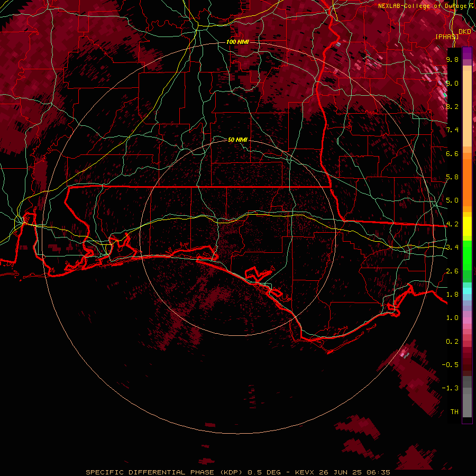Click the 9.8 value on the legend
Viewport: 476px width, 476px height.
(x=452, y=59)
